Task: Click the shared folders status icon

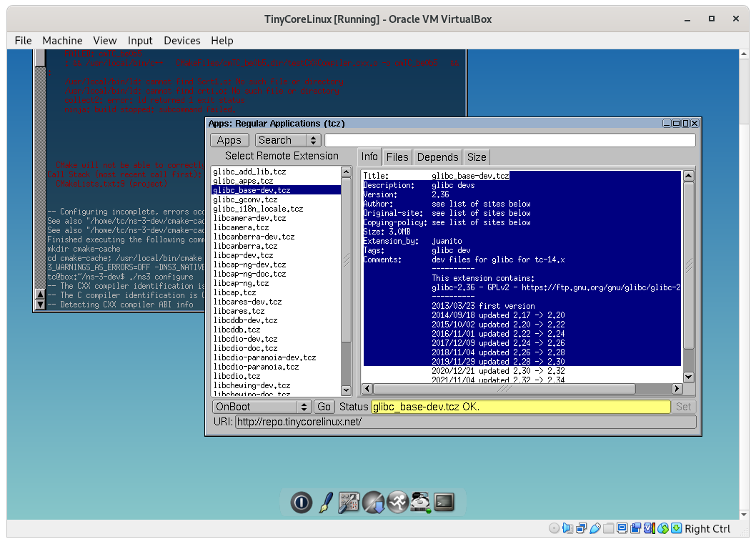Action: click(x=609, y=528)
